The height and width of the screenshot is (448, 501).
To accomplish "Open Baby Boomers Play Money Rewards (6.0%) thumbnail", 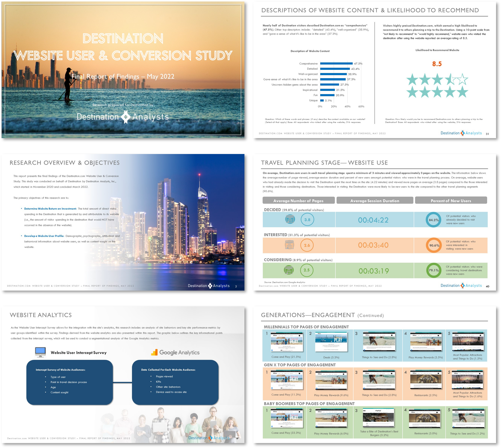I will pyautogui.click(x=331, y=418).
